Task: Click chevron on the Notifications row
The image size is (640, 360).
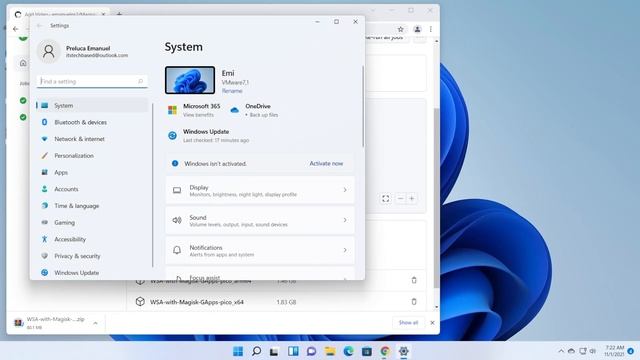Action: [345, 250]
